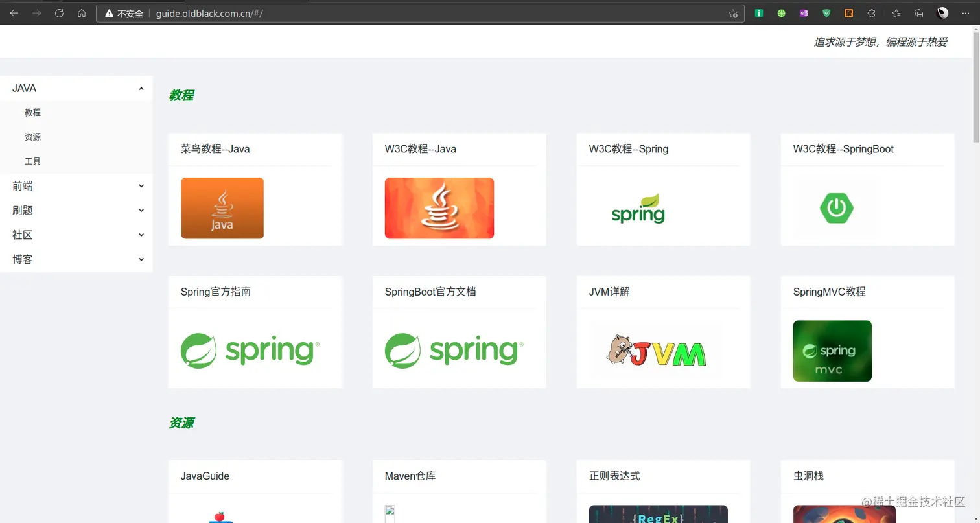Open the collections icon in the toolbar
Image resolution: width=980 pixels, height=523 pixels.
(x=918, y=13)
